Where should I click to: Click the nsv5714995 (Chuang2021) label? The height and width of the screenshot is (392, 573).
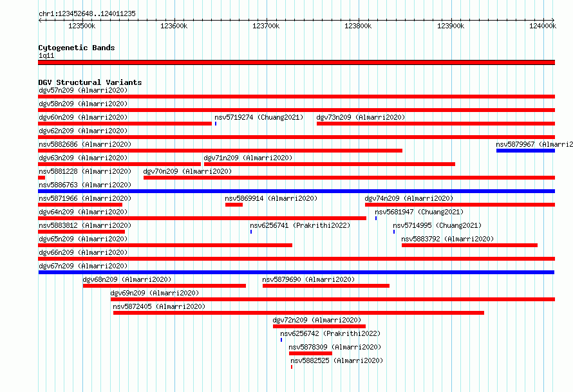pyautogui.click(x=437, y=225)
